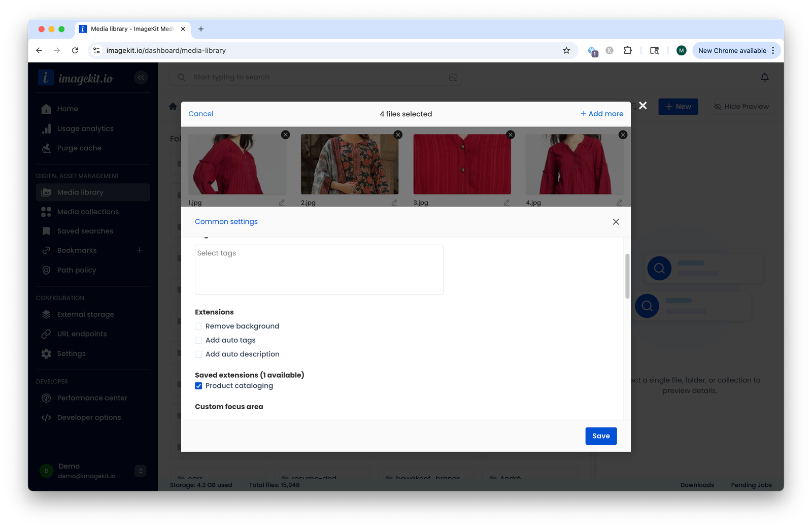This screenshot has height=528, width=812.
Task: Click the rename pencil icon for 4.jpg
Action: (x=619, y=203)
